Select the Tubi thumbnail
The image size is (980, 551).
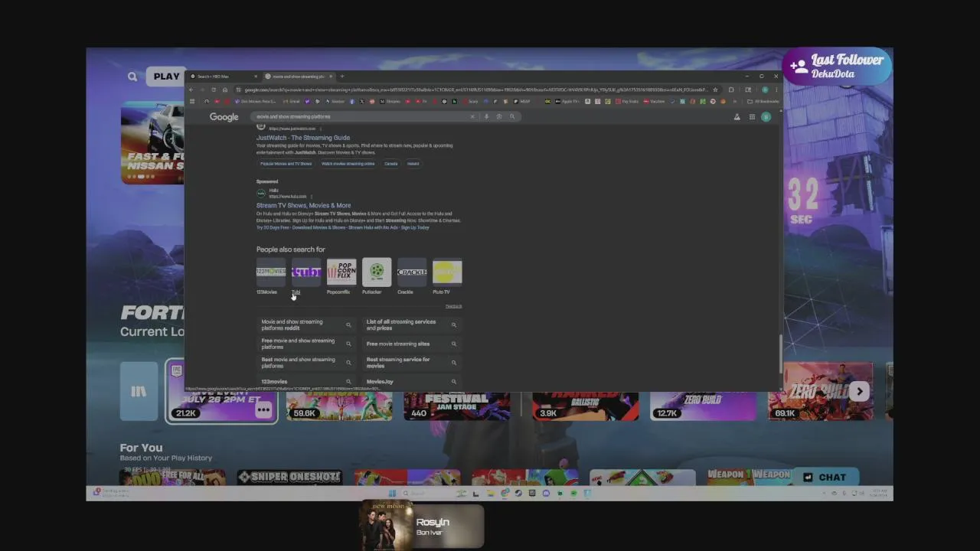click(x=305, y=272)
